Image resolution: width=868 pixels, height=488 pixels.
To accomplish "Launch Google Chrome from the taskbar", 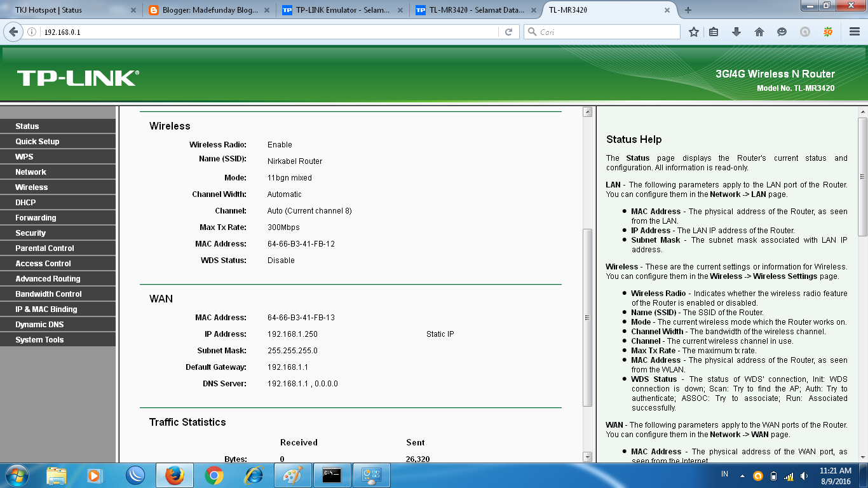I will [214, 475].
